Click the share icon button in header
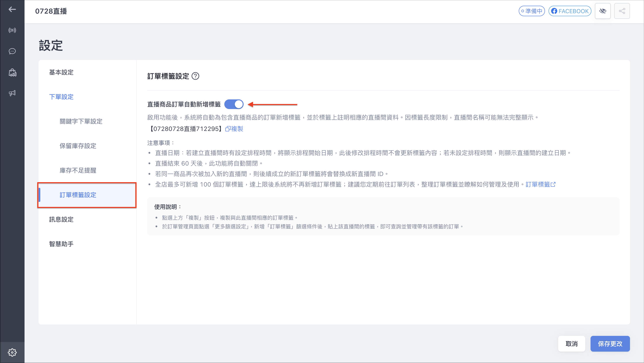 tap(622, 11)
